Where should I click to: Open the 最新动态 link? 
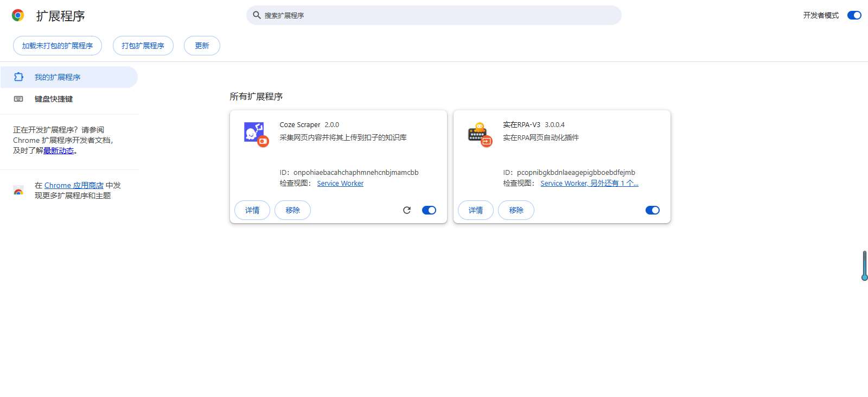[59, 151]
